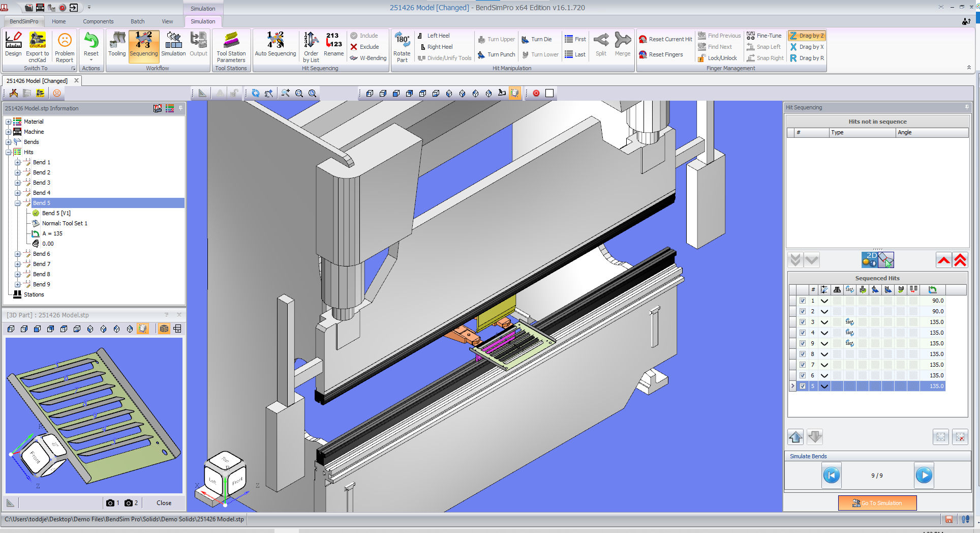Image resolution: width=980 pixels, height=533 pixels.
Task: Click the single red up-arrow in Hit Sequencing
Action: click(x=944, y=260)
